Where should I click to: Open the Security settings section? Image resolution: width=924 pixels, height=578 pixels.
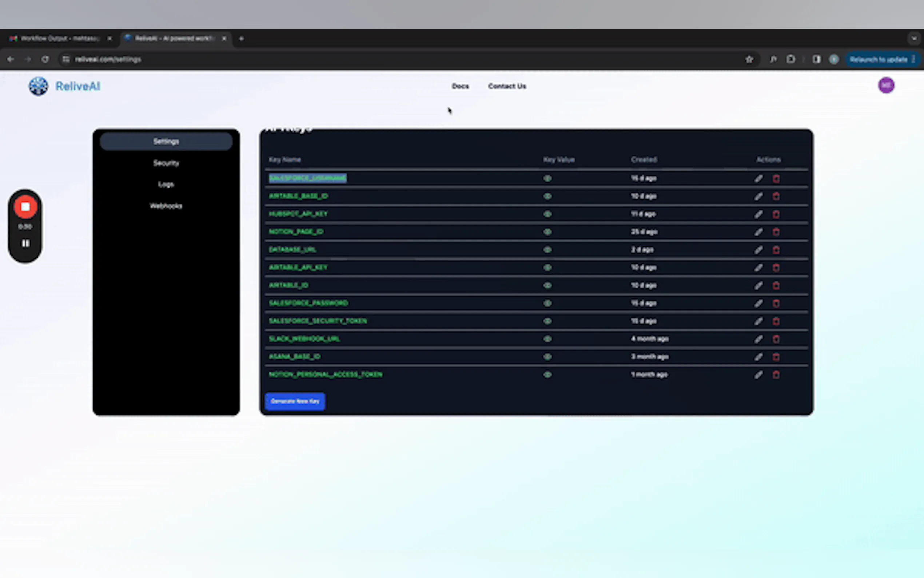coord(166,163)
